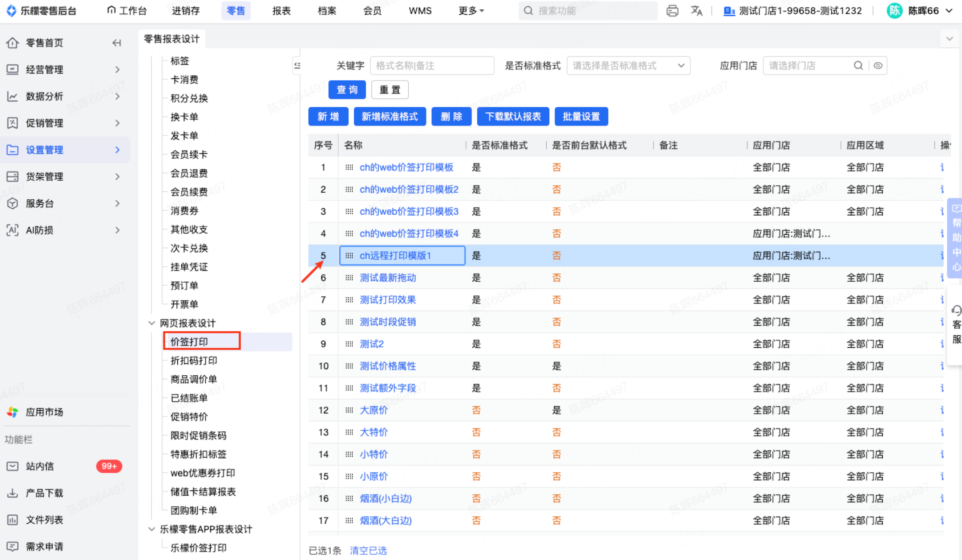962x560 pixels.
Task: Open the language translate icon
Action: [x=696, y=11]
